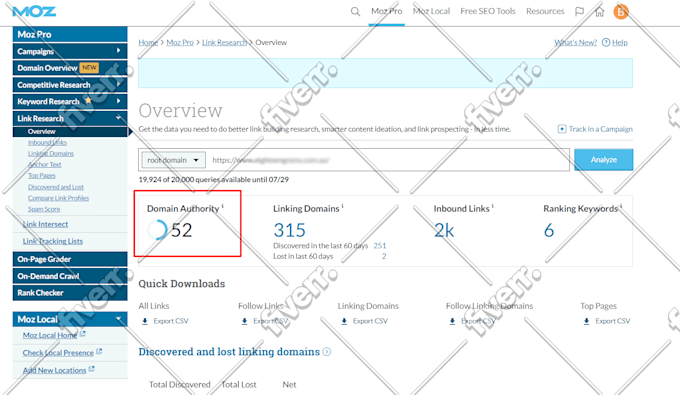Click the Domain Authority progress ring
680x395 pixels.
[x=157, y=230]
